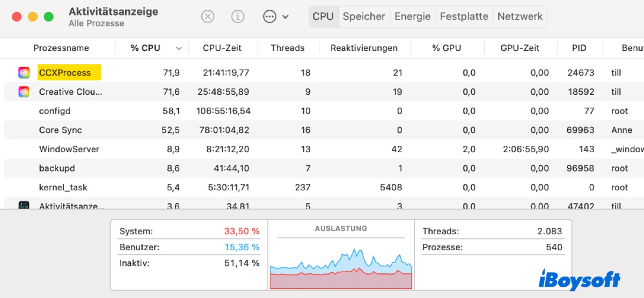Sort by % GPU column header

447,48
